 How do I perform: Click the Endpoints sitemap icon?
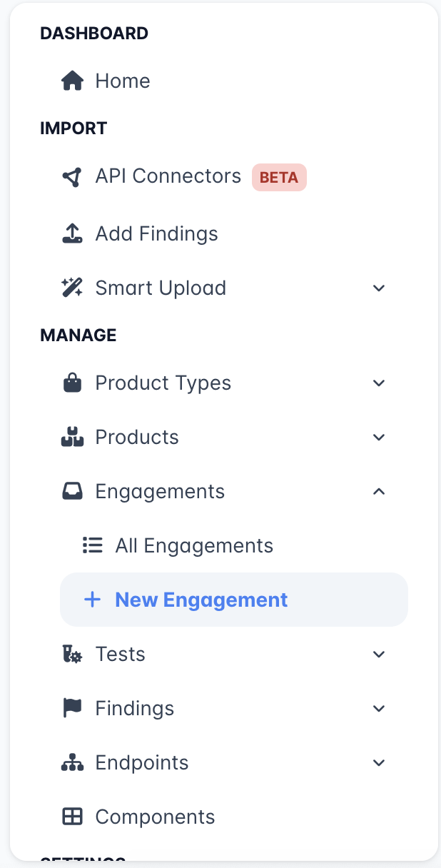click(x=73, y=763)
